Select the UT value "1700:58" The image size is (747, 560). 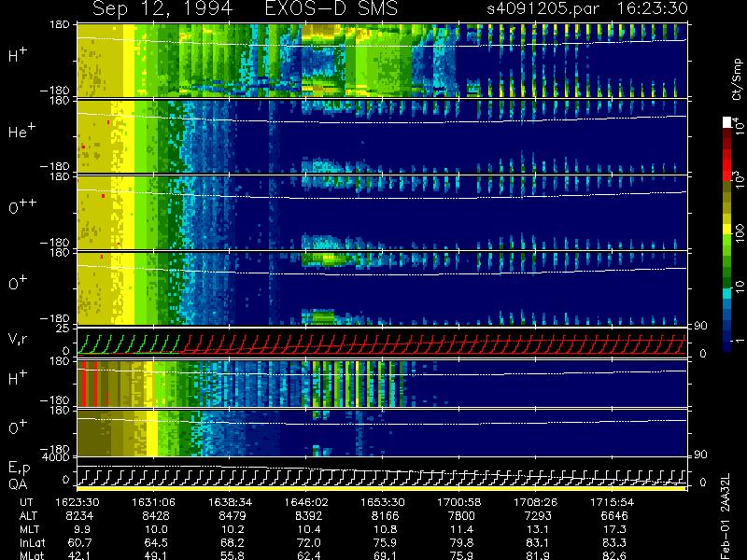point(459,502)
